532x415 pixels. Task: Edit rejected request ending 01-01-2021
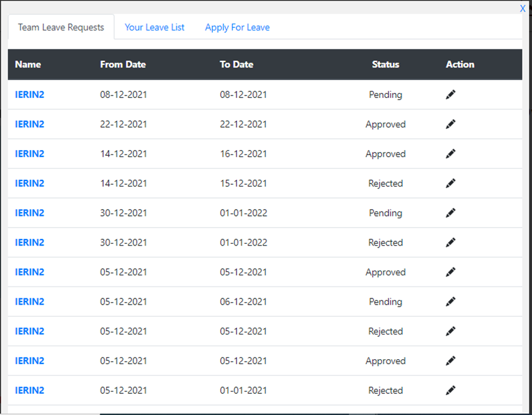(451, 390)
